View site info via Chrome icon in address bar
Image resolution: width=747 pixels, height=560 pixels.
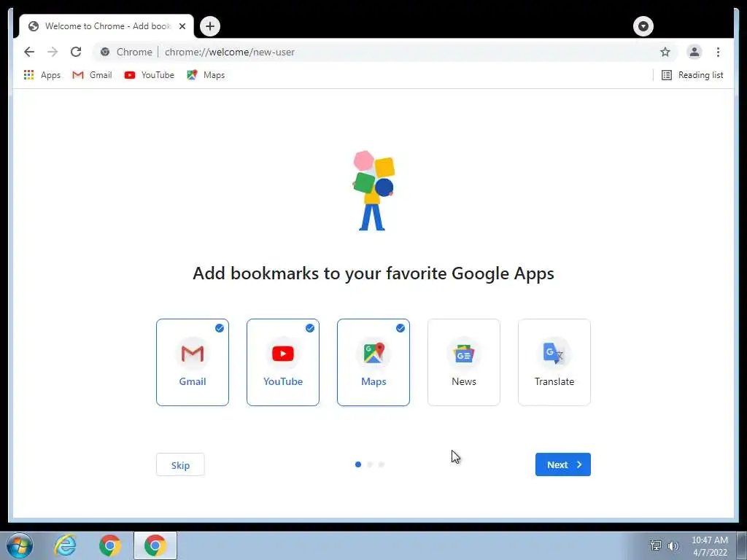pyautogui.click(x=105, y=52)
